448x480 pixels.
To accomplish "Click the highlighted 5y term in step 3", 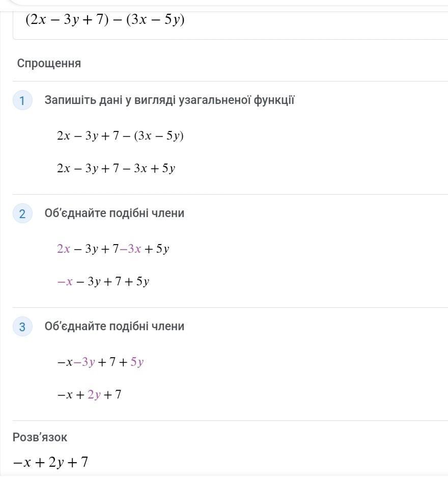I will point(137,362).
